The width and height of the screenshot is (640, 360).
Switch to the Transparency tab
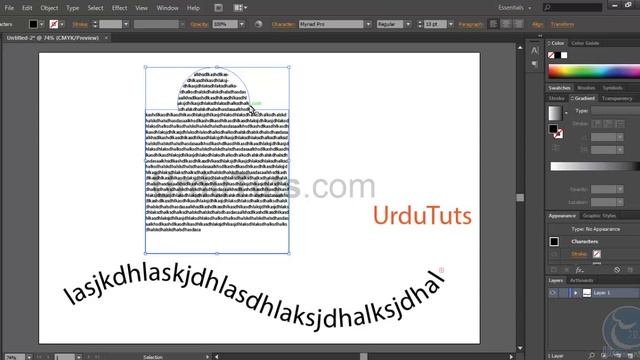(x=617, y=98)
